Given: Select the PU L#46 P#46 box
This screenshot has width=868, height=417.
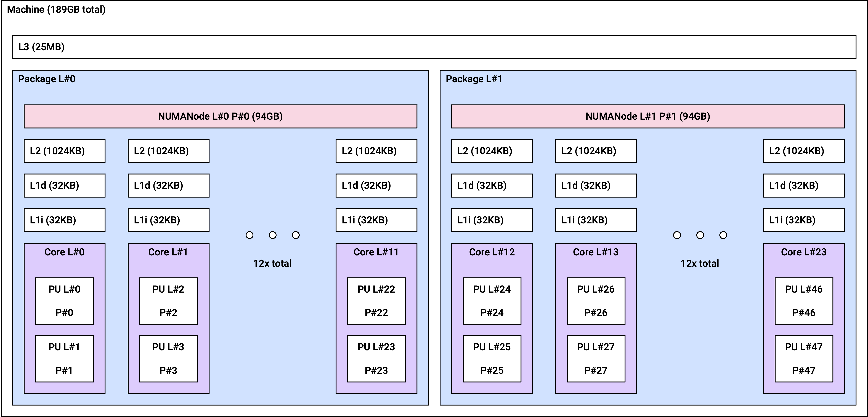Looking at the screenshot, I should [x=804, y=301].
